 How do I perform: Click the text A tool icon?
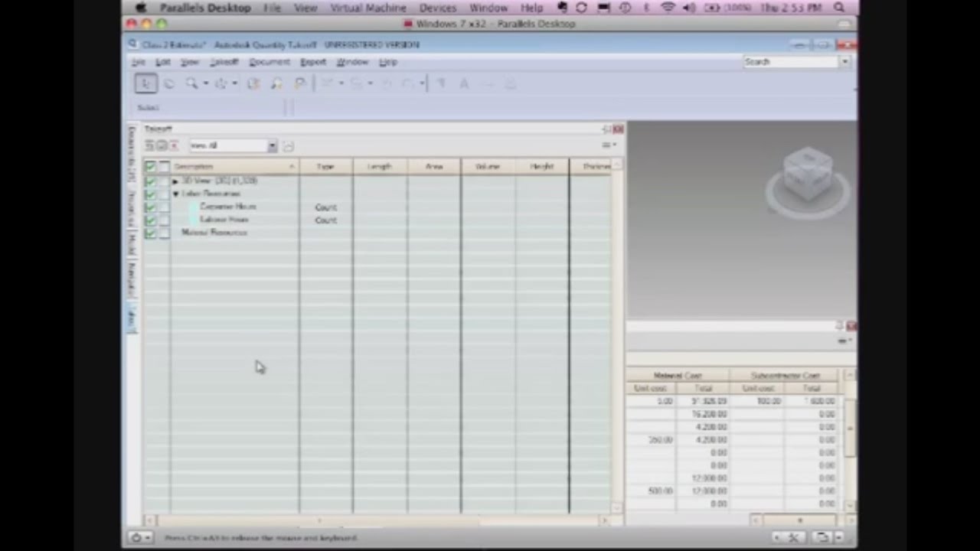click(x=464, y=83)
